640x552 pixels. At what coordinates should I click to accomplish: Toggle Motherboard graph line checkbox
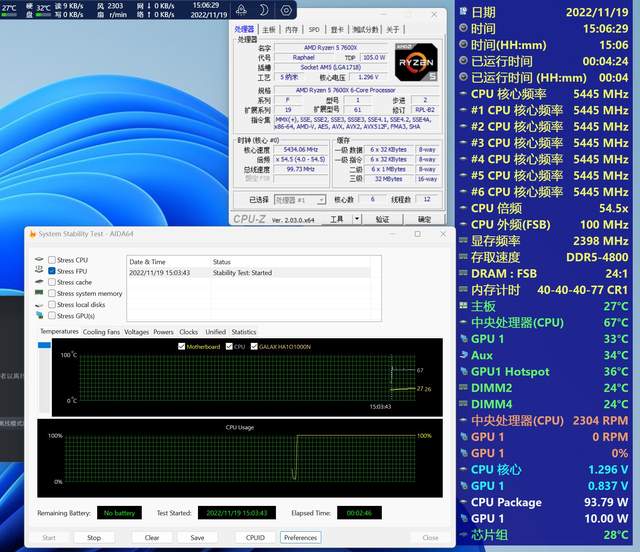(x=182, y=346)
